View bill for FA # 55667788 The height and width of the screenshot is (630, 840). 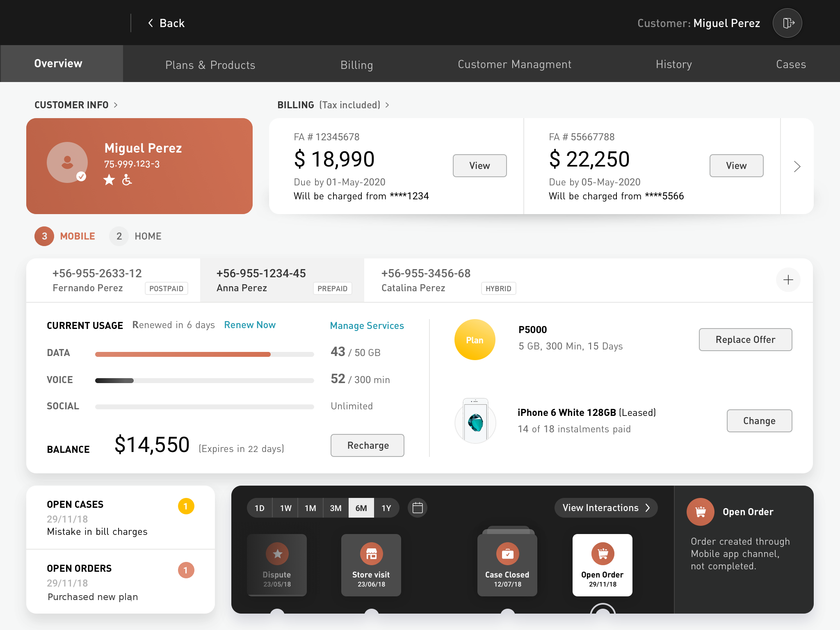(736, 166)
